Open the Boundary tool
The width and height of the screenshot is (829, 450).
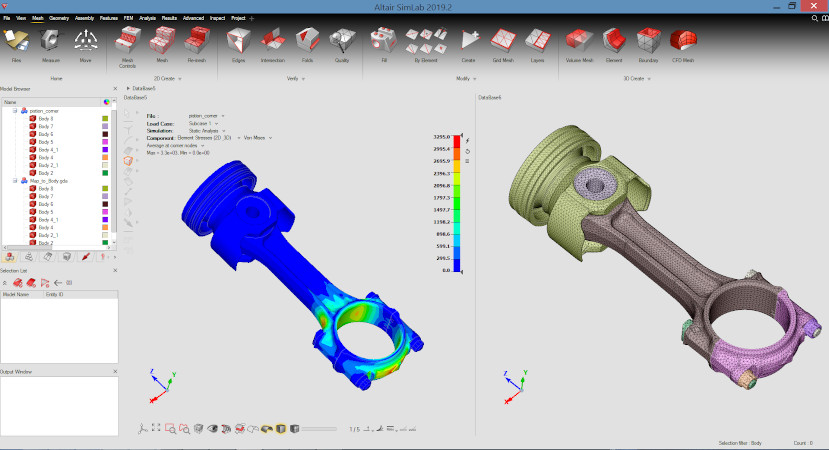(x=648, y=45)
